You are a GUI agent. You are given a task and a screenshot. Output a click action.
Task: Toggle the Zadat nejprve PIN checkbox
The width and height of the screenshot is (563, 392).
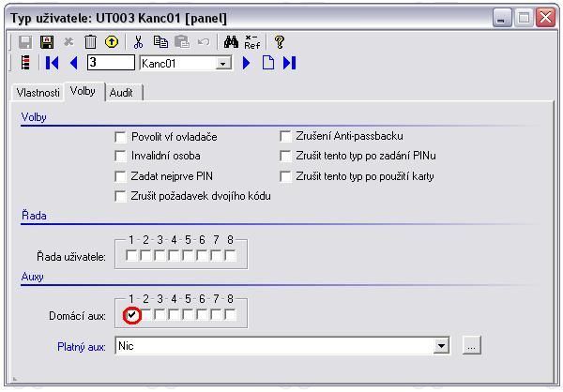coord(120,176)
